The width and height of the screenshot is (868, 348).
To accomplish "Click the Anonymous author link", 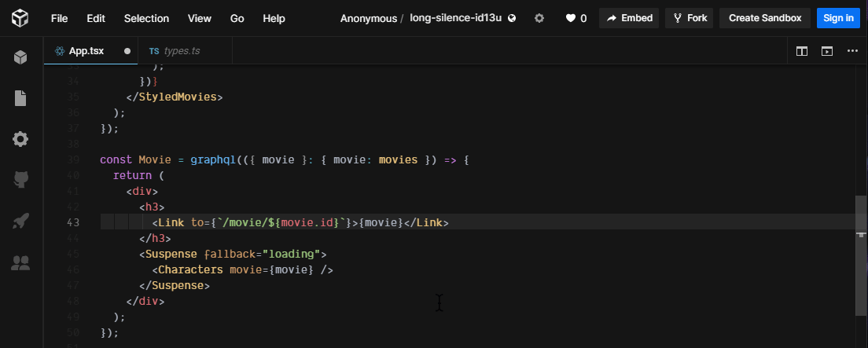I will tap(369, 18).
